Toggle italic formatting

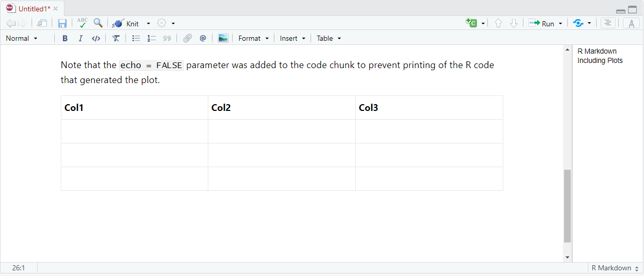(x=80, y=38)
